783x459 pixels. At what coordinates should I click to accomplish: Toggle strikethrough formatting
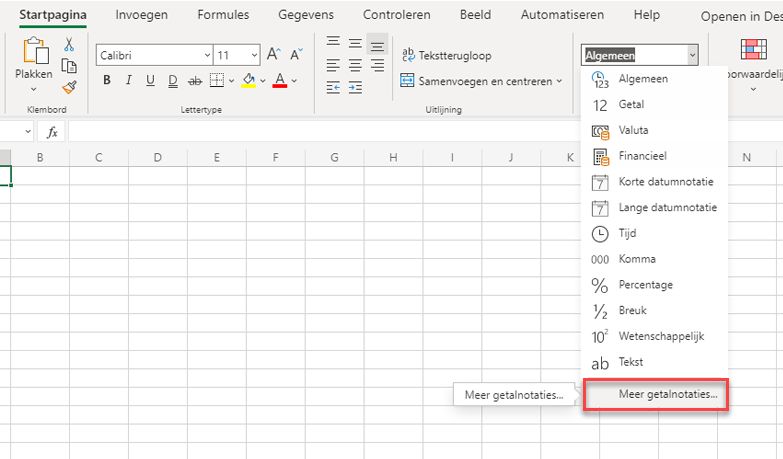(195, 80)
